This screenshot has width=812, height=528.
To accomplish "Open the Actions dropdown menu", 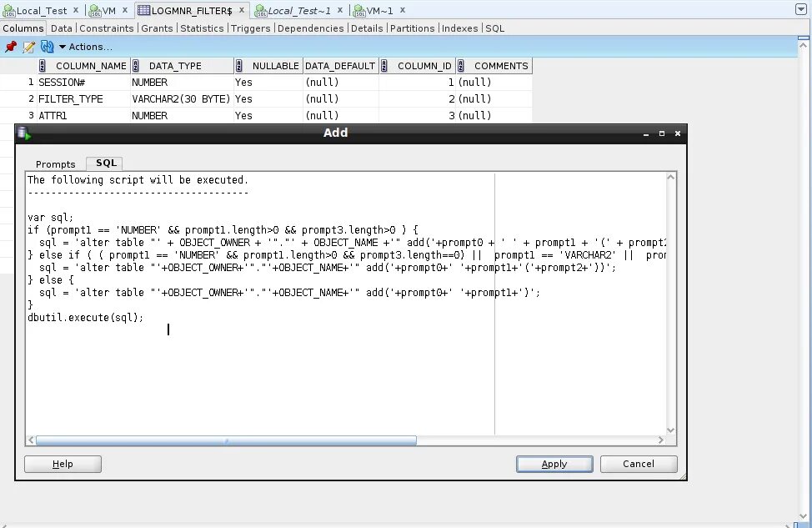I will (85, 47).
